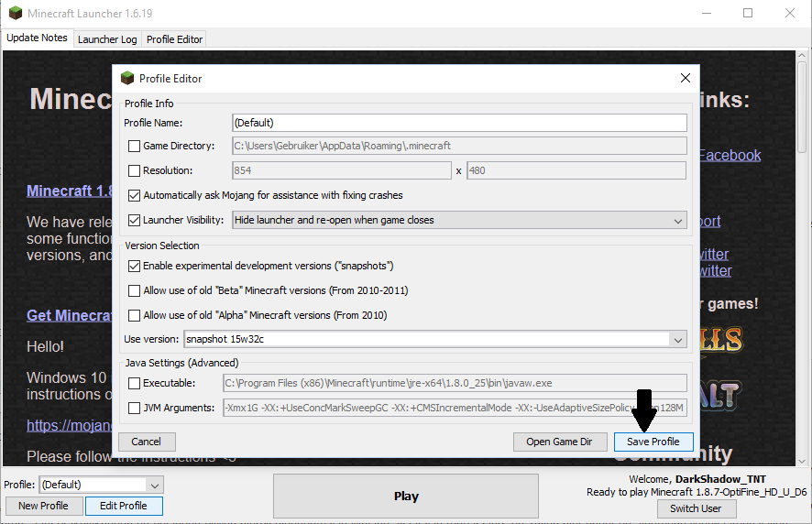Open the https://mojang link in update notes
This screenshot has height=524, width=812.
70,426
